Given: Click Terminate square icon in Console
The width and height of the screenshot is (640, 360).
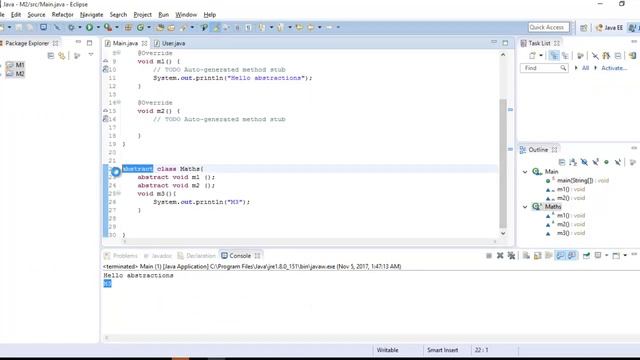Looking at the screenshot, I should (x=489, y=256).
